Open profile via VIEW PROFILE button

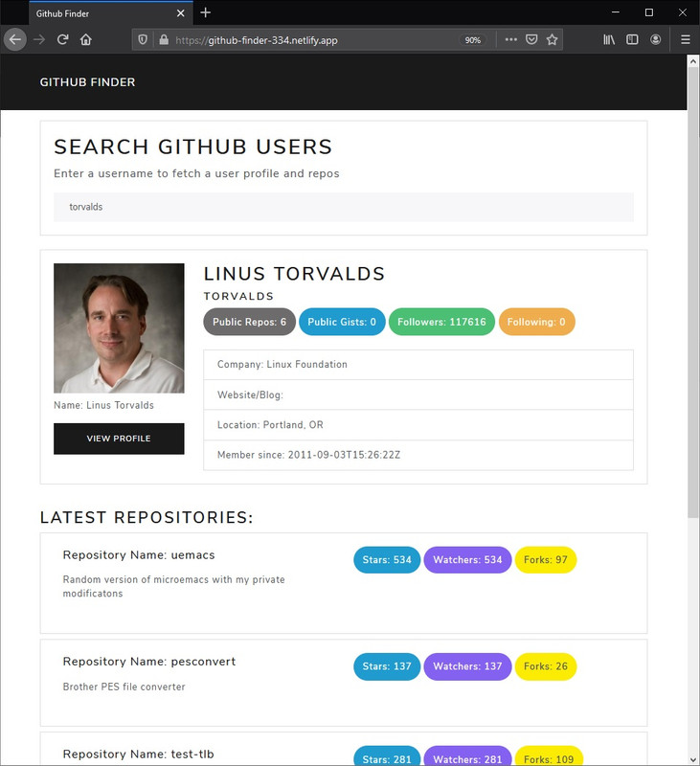click(x=119, y=439)
